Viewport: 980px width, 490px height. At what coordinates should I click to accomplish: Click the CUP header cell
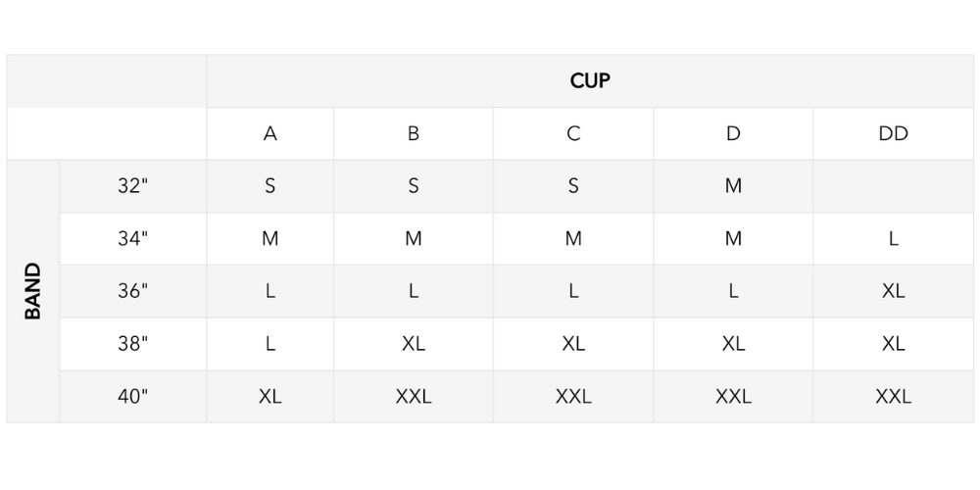(x=590, y=81)
